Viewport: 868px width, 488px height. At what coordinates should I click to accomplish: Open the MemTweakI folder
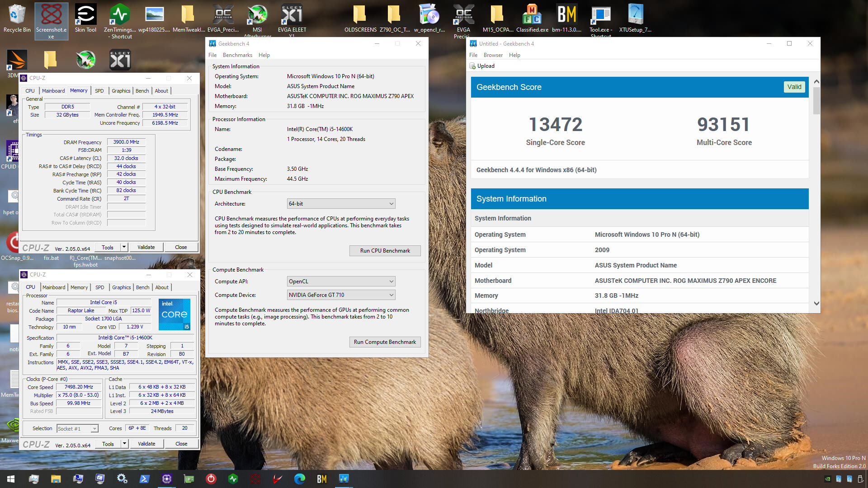click(x=189, y=18)
